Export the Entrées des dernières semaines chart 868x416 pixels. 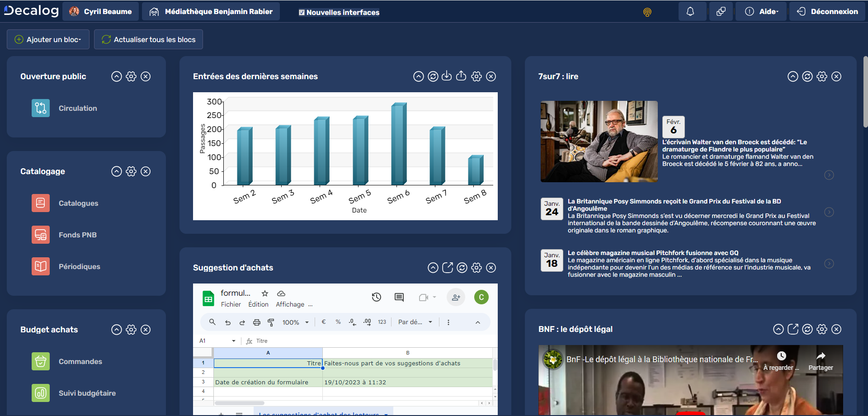(462, 76)
